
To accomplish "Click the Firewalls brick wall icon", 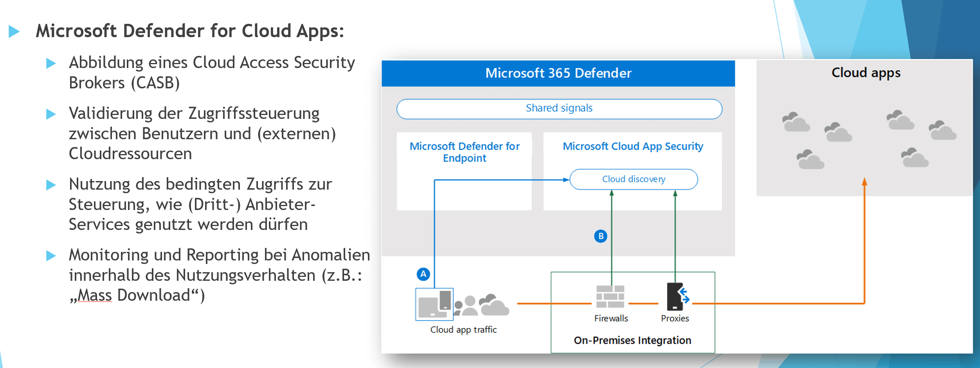I will 610,296.
